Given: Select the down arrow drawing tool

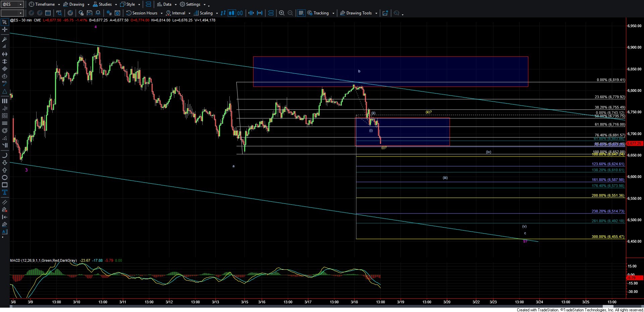Looking at the screenshot, I should coord(5,163).
